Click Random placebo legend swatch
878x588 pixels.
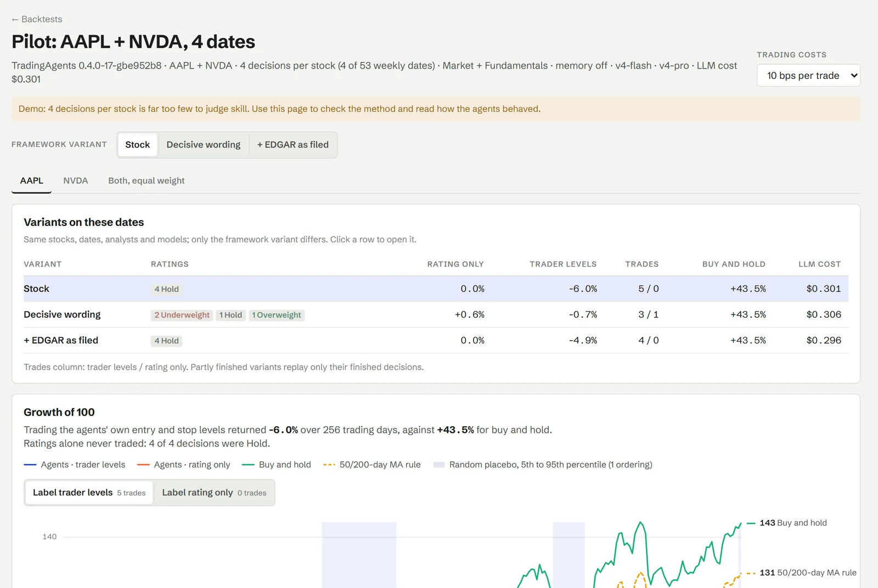439,465
